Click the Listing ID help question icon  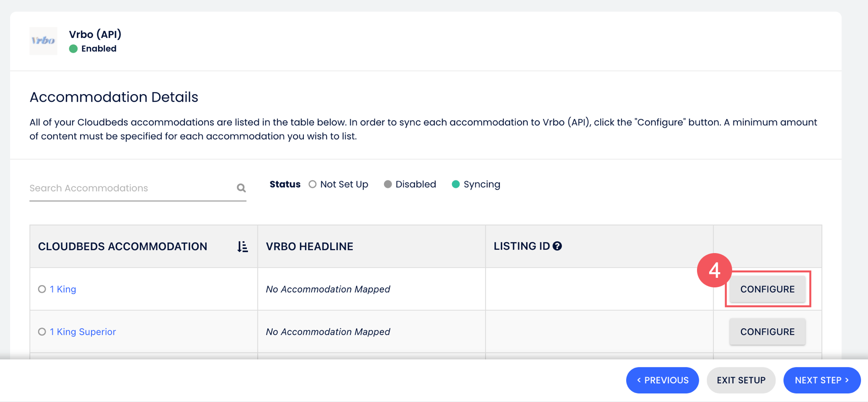(557, 246)
